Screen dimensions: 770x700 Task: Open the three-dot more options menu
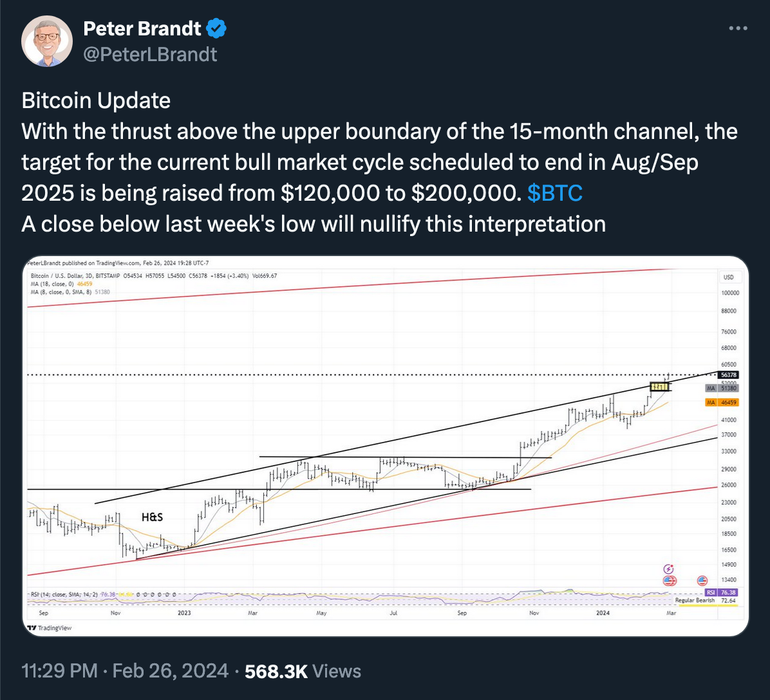click(737, 29)
